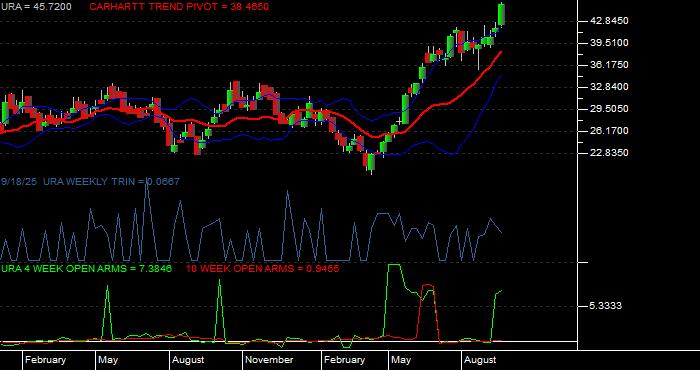
Task: Click the first May label on the time axis
Action: (108, 360)
